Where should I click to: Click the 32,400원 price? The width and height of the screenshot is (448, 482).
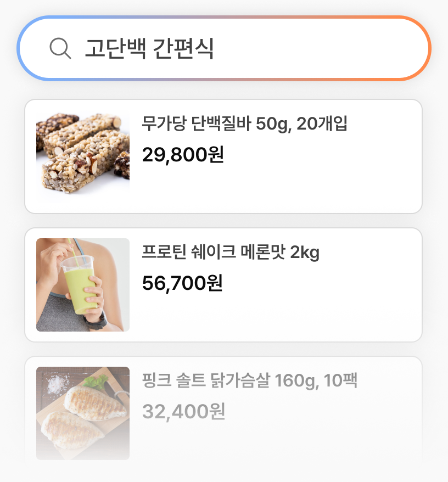(183, 411)
